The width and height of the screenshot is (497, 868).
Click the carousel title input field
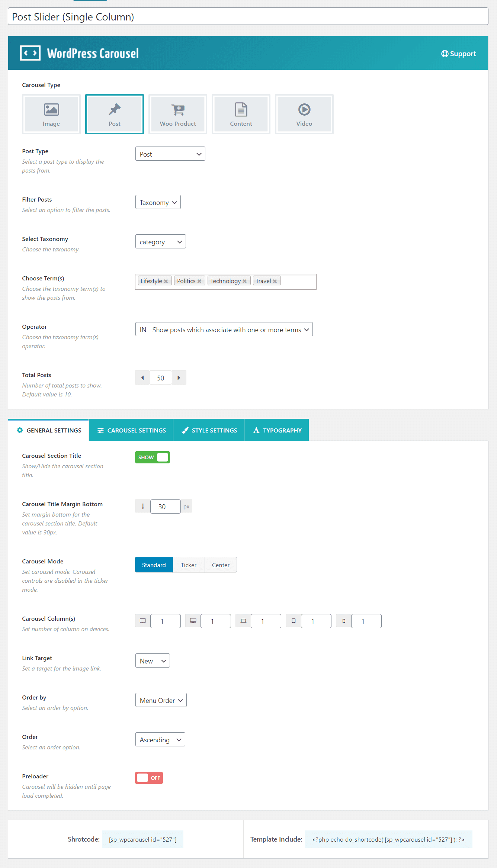(x=248, y=17)
